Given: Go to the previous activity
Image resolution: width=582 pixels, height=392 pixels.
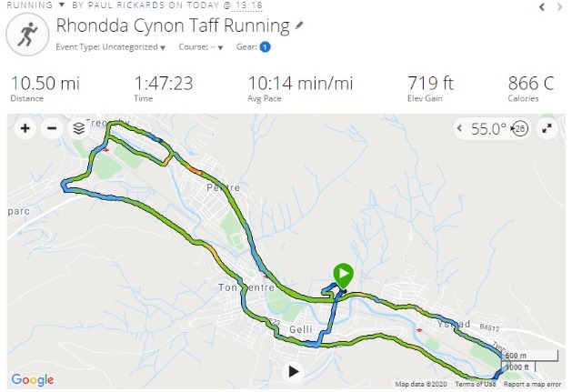Looking at the screenshot, I should [543, 6].
